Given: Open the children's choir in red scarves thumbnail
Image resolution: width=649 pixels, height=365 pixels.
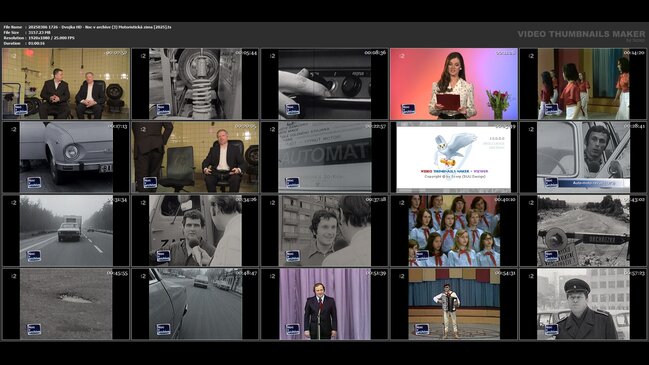Looking at the screenshot, I should [x=454, y=231].
